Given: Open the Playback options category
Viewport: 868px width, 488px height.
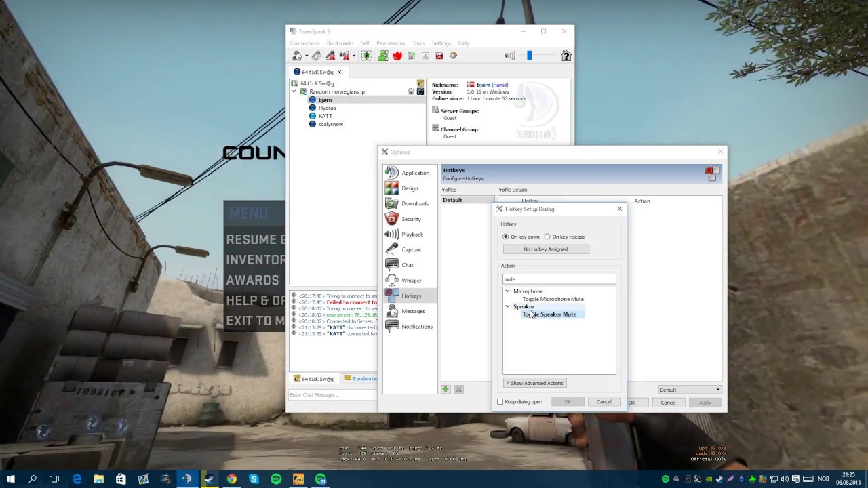Looking at the screenshot, I should coord(410,235).
